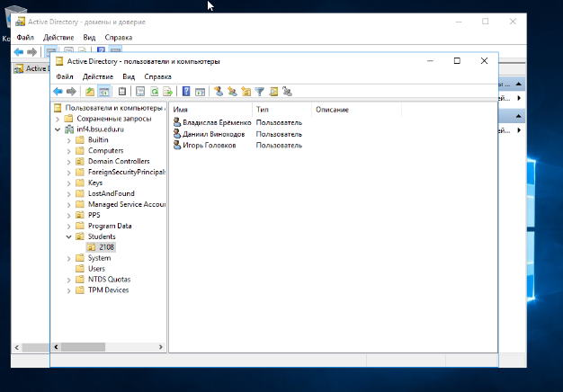Sort by the Тип column header
Image resolution: width=563 pixels, height=392 pixels.
coord(281,110)
